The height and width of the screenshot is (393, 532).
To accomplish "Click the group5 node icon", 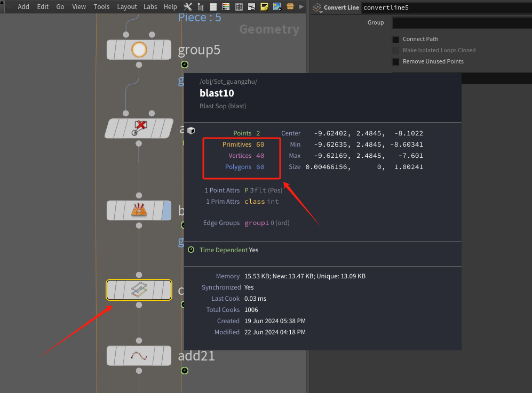I will pos(139,50).
